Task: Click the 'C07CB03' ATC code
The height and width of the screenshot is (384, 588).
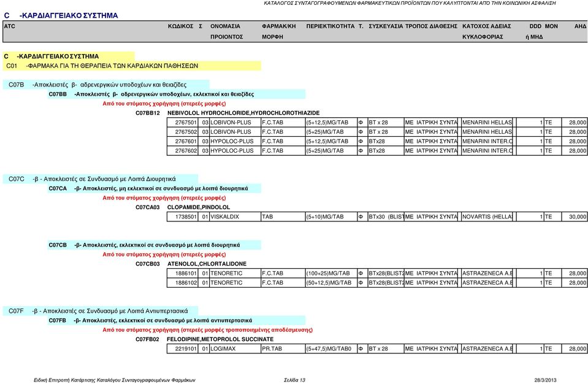Action: pos(147,264)
